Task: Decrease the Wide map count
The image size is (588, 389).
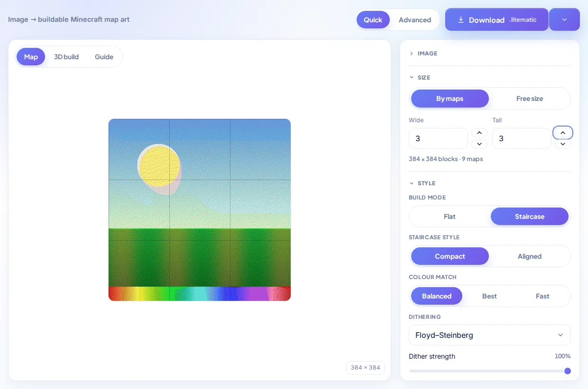Action: tap(479, 144)
